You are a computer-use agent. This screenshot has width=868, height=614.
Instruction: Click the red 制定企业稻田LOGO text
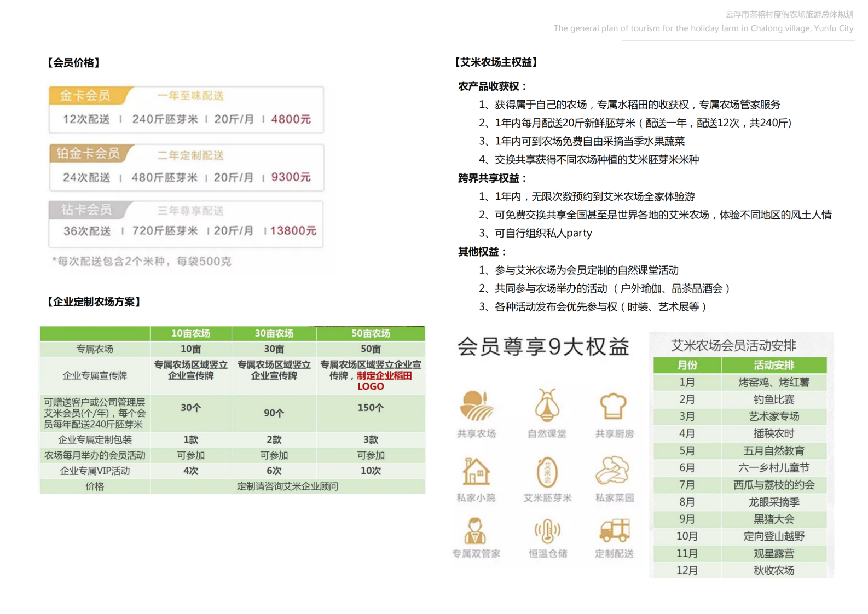(384, 381)
